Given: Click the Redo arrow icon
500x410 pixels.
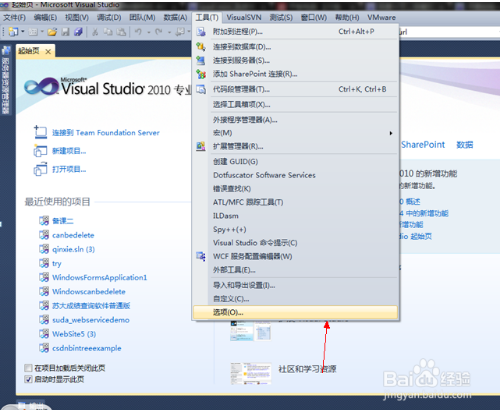Looking at the screenshot, I should 159,32.
